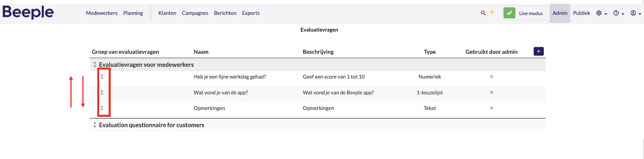This screenshot has height=159, width=644.
Task: Toggle admin usage for the 1-keuzelijst question
Action: pos(492,92)
